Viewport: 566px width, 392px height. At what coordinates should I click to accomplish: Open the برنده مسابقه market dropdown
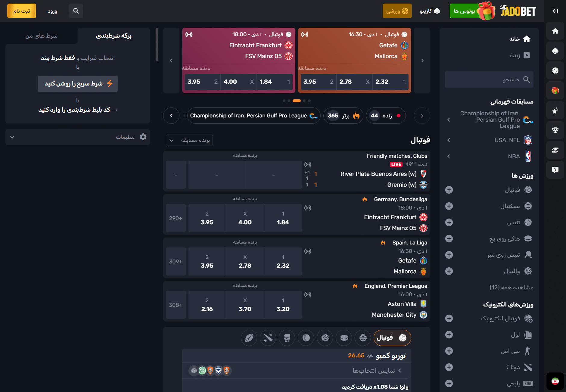189,140
